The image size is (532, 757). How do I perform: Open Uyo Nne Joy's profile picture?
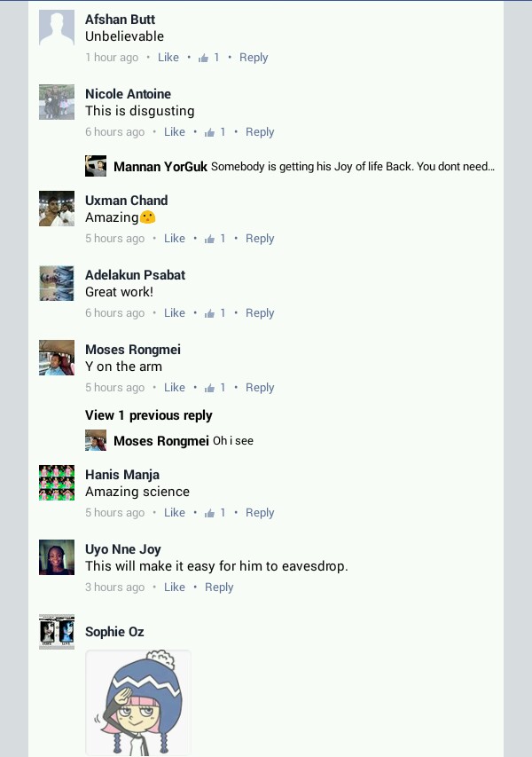point(57,557)
